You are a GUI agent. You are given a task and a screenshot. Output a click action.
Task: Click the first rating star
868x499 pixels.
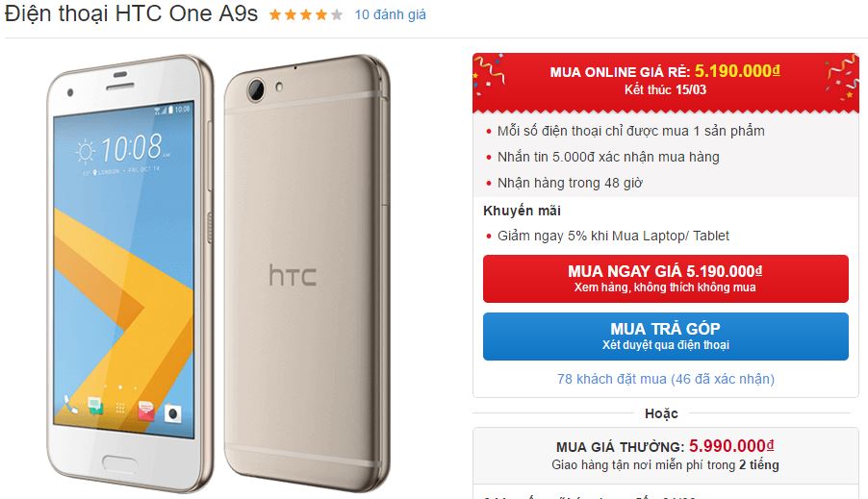(x=275, y=15)
